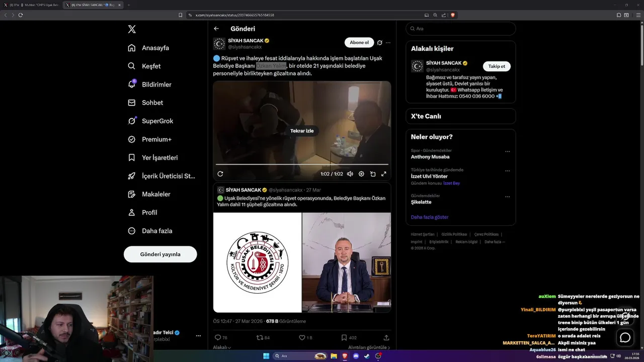Open Brave browser from taskbar

click(345, 356)
